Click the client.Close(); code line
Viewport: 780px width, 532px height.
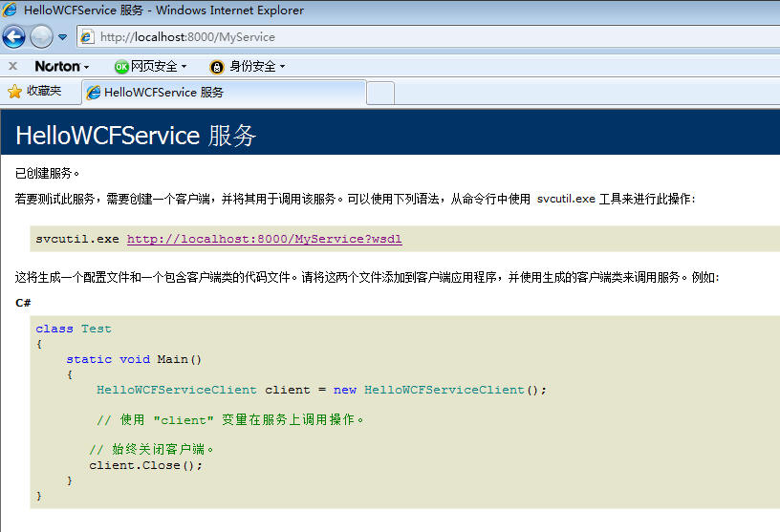pos(145,465)
